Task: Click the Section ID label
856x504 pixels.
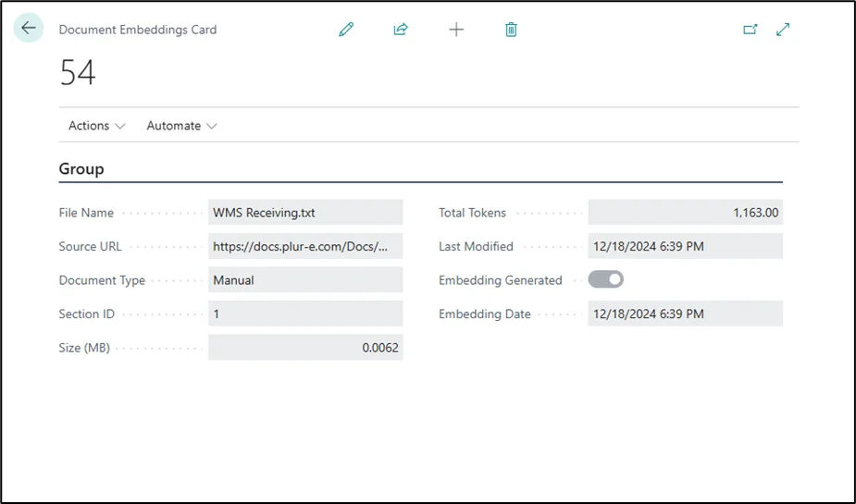Action: click(87, 314)
